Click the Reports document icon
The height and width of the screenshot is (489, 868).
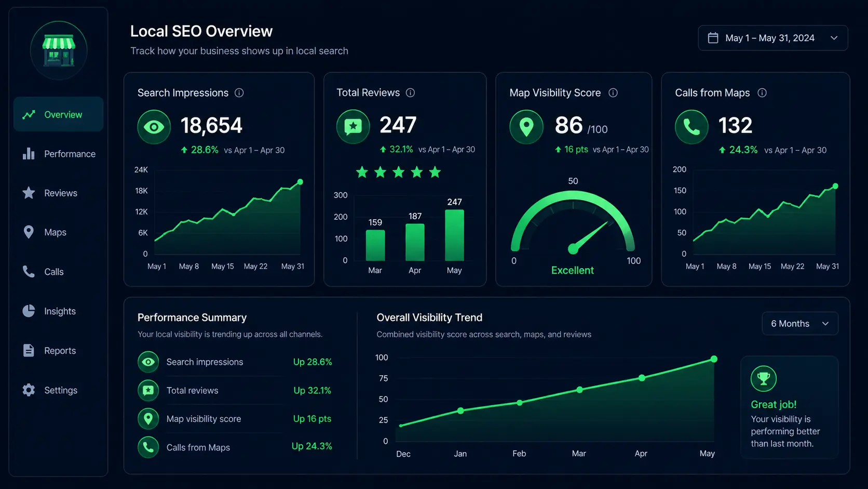pos(29,350)
